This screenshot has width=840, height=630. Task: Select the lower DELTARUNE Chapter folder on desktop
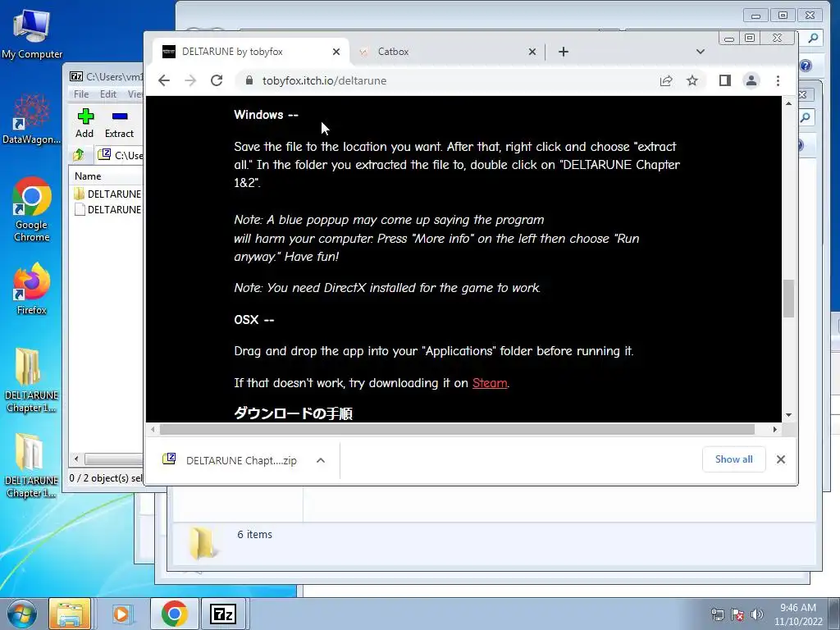[32, 466]
